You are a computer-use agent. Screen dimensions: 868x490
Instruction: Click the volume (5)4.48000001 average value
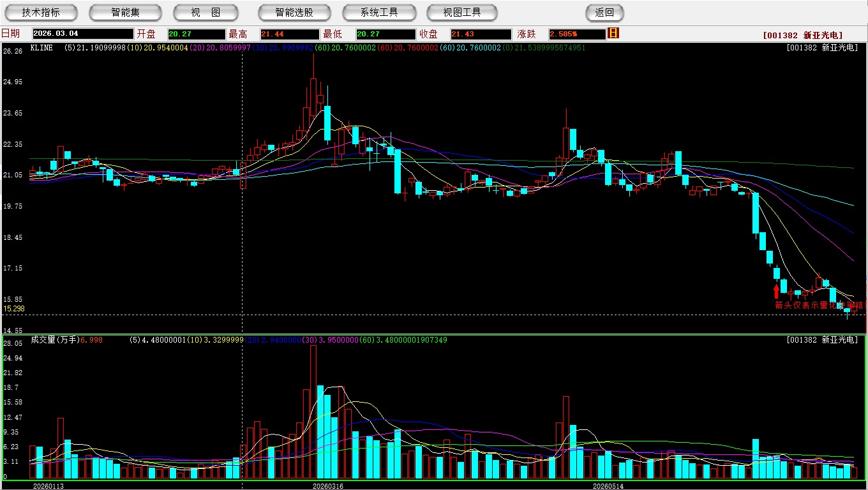pos(159,340)
